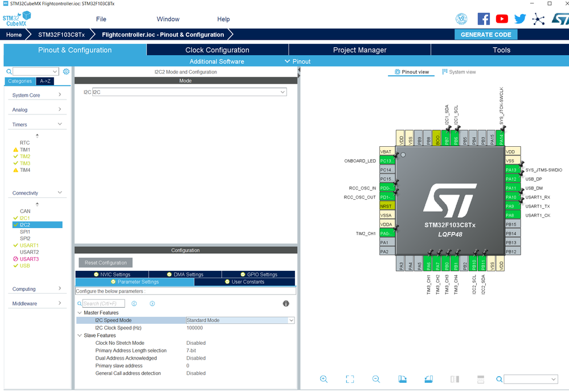Select USART1 in Connectivity list
This screenshot has height=392, width=569.
tap(29, 245)
